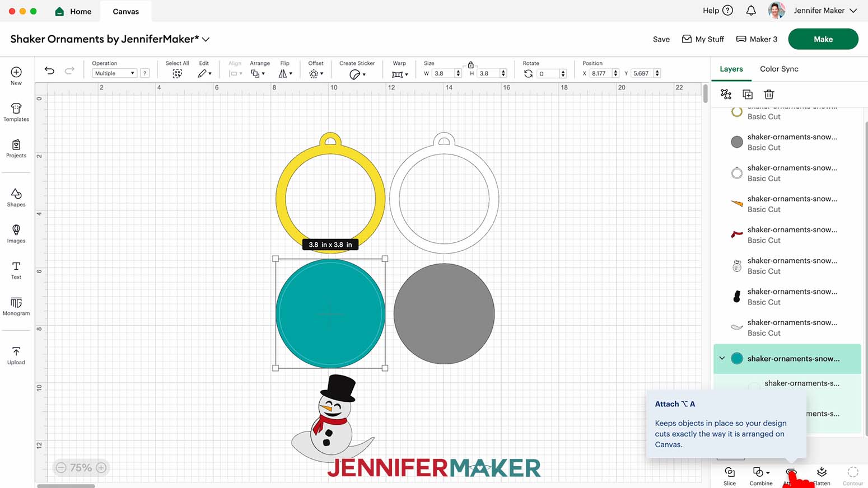Click the Operation help question mark

(145, 73)
